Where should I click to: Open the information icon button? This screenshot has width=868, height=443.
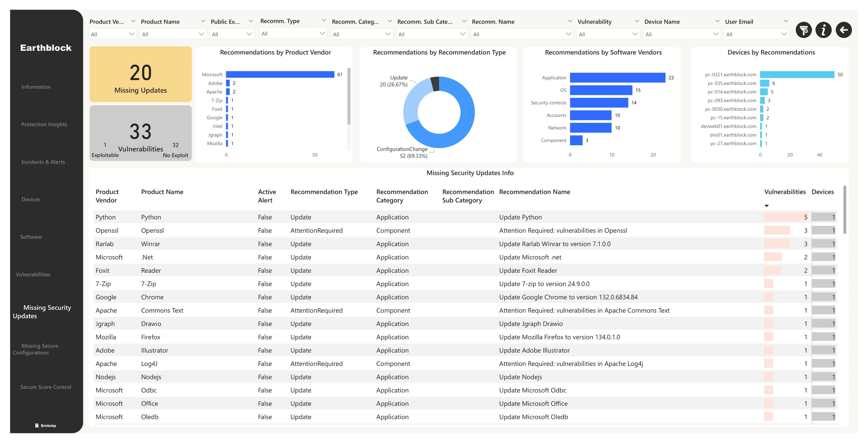click(x=823, y=30)
